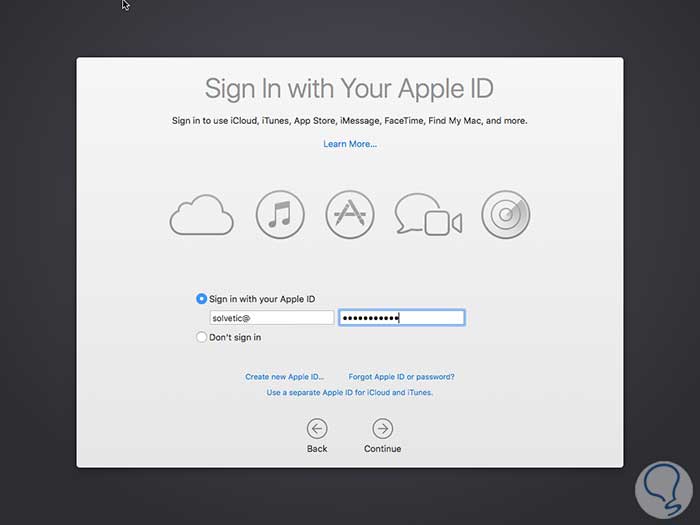Click the iCloud cloud icon

tap(201, 215)
